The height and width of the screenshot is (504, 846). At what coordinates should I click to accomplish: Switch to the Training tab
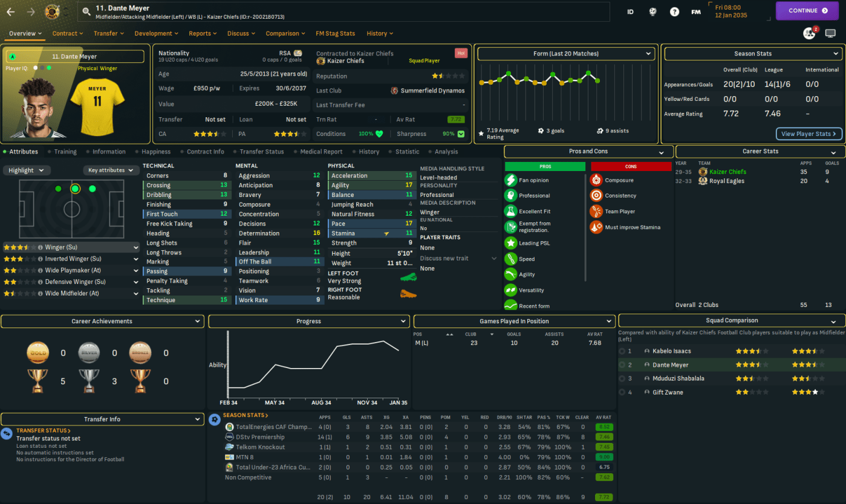point(65,152)
